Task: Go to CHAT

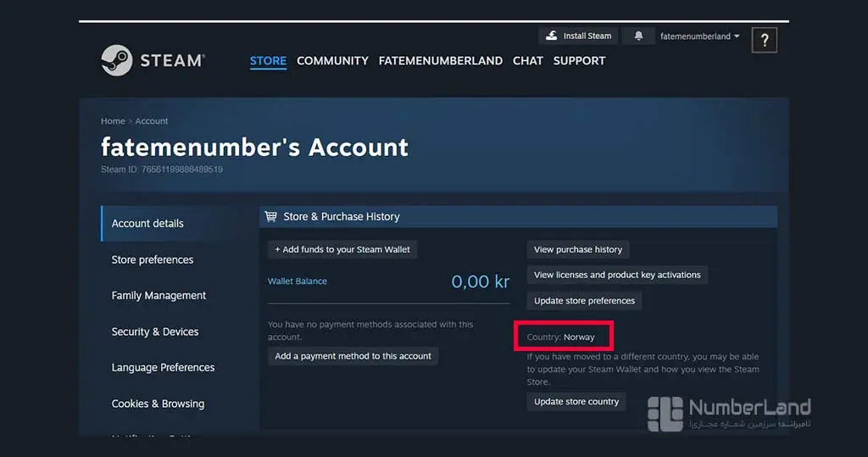Action: point(527,61)
